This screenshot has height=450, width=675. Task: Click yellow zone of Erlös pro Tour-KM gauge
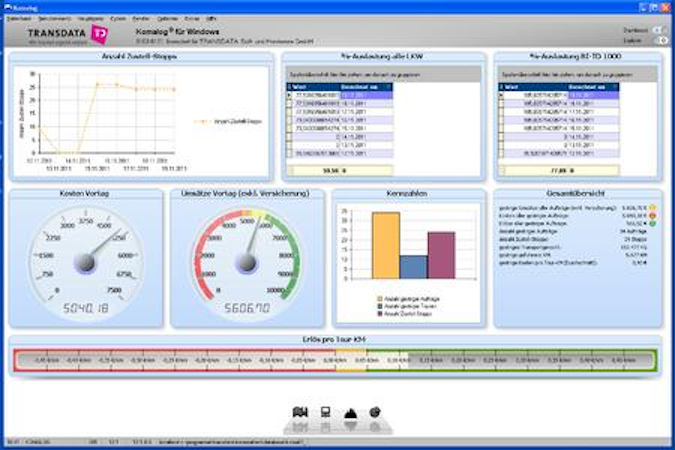coord(351,360)
